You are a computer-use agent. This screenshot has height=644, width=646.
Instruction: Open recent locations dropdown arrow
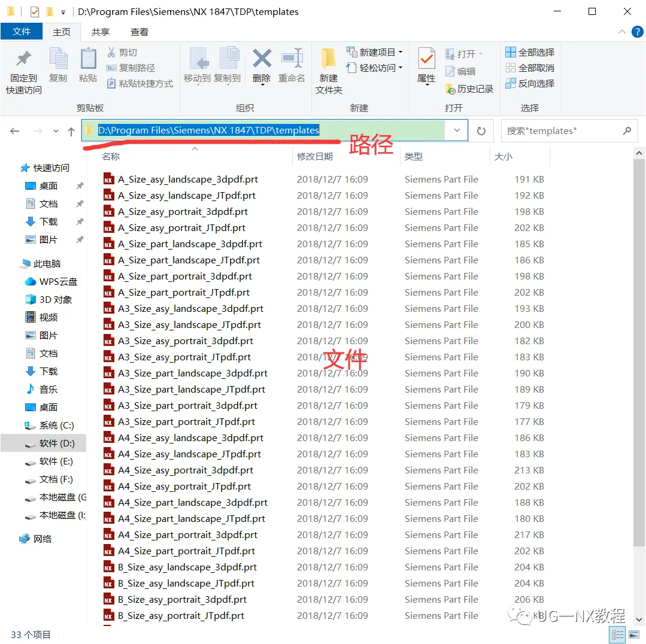(x=56, y=131)
